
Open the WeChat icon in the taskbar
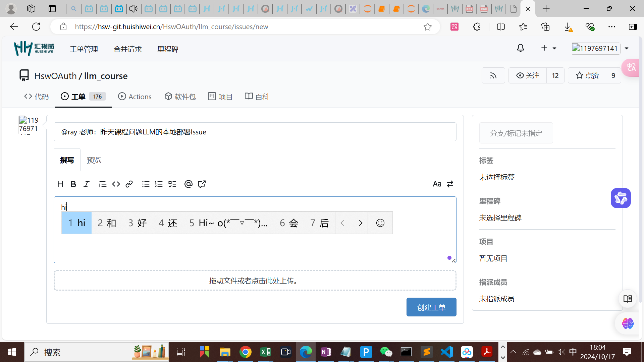[386, 352]
